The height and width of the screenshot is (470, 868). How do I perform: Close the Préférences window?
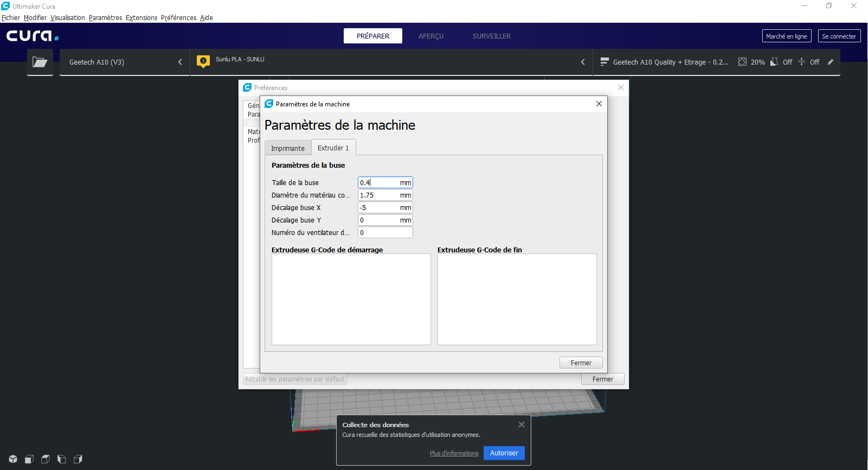(621, 87)
